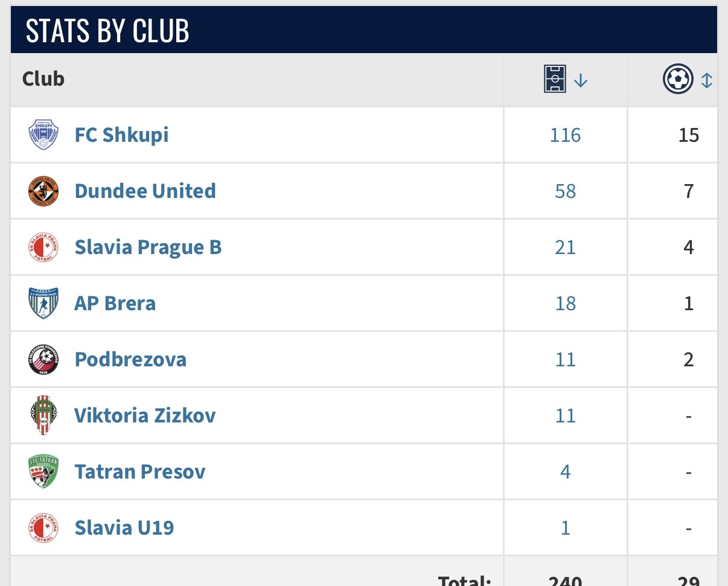Click the AP Brera club crest icon
Viewport: 728px width, 586px height.
tap(44, 303)
